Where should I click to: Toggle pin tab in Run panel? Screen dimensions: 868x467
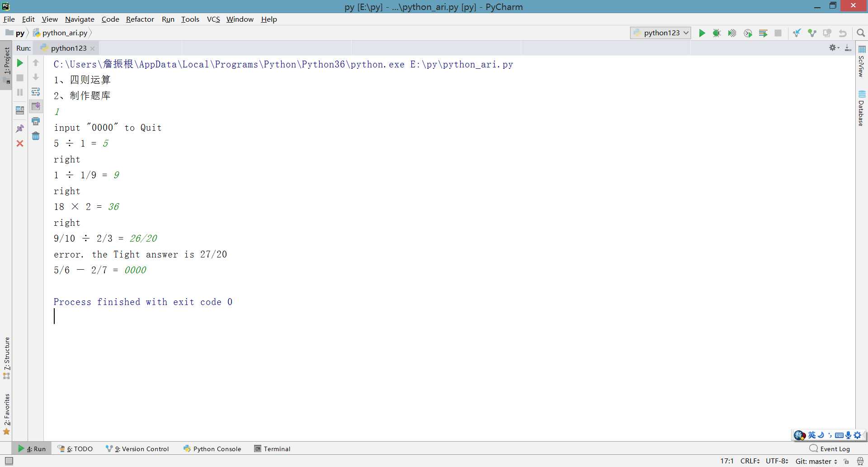pos(20,129)
